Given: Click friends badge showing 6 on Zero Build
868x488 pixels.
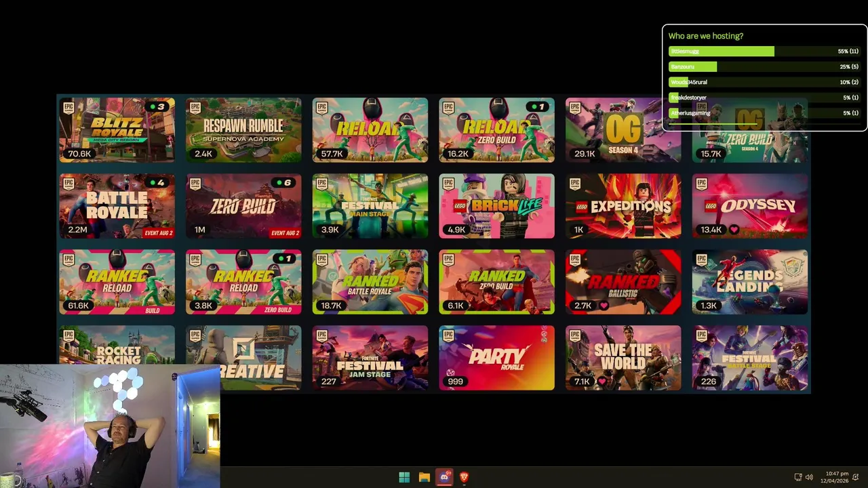Looking at the screenshot, I should point(285,182).
